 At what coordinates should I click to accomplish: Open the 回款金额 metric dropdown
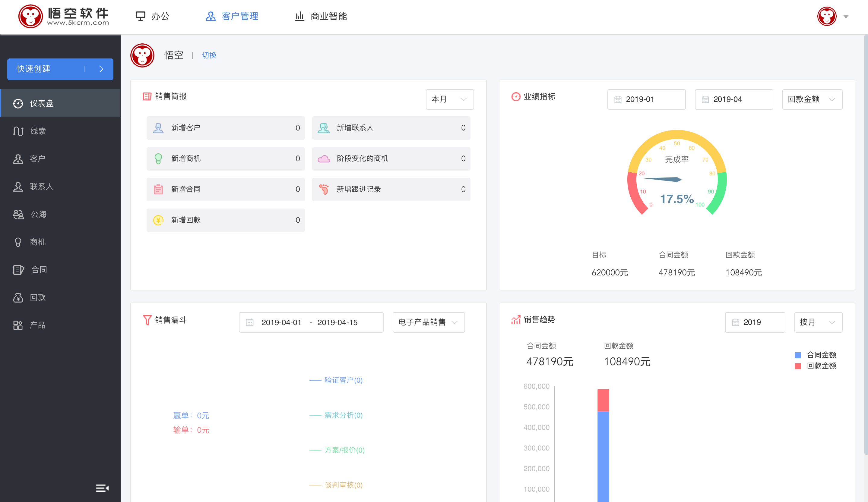[x=812, y=99]
